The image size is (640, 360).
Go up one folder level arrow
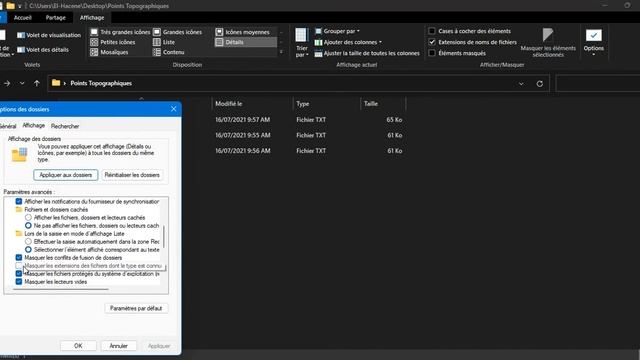point(37,83)
